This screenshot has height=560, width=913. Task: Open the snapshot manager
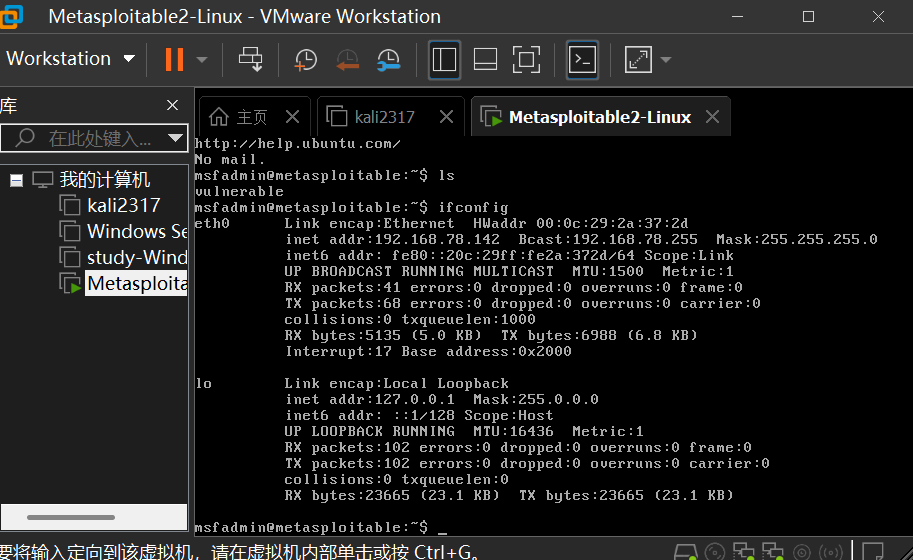388,59
